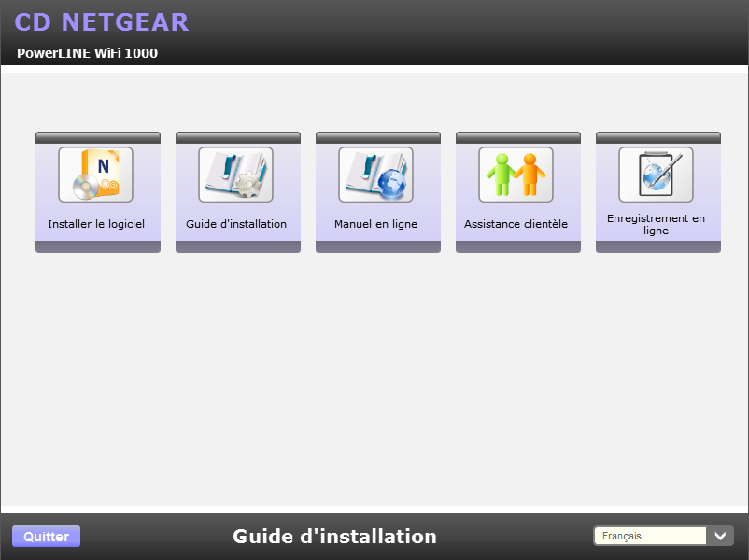This screenshot has width=749, height=560.
Task: Click the Assistance clientèle people icon
Action: coord(516,175)
